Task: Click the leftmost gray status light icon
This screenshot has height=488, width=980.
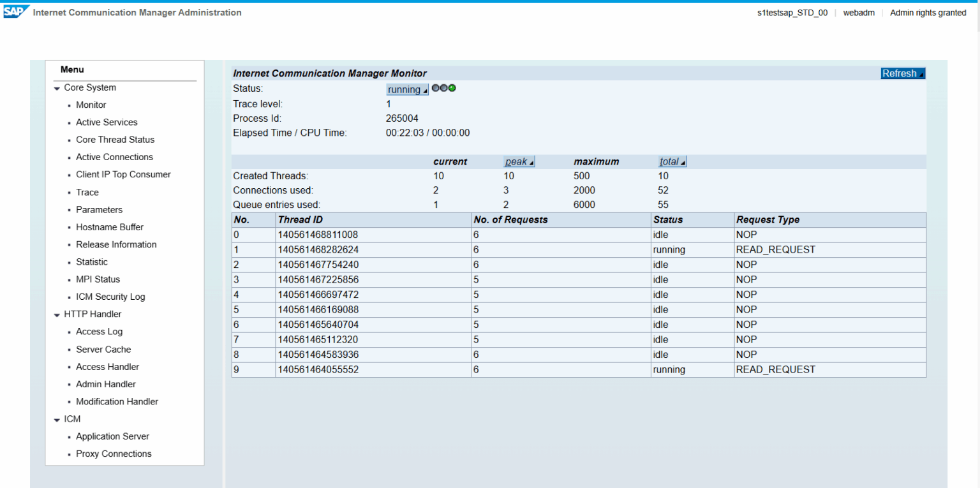Action: point(435,88)
